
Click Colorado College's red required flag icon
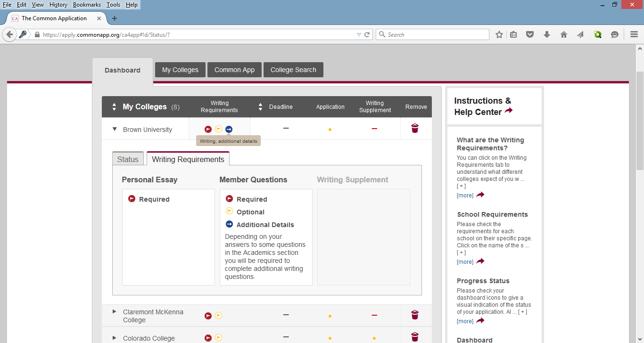click(208, 338)
